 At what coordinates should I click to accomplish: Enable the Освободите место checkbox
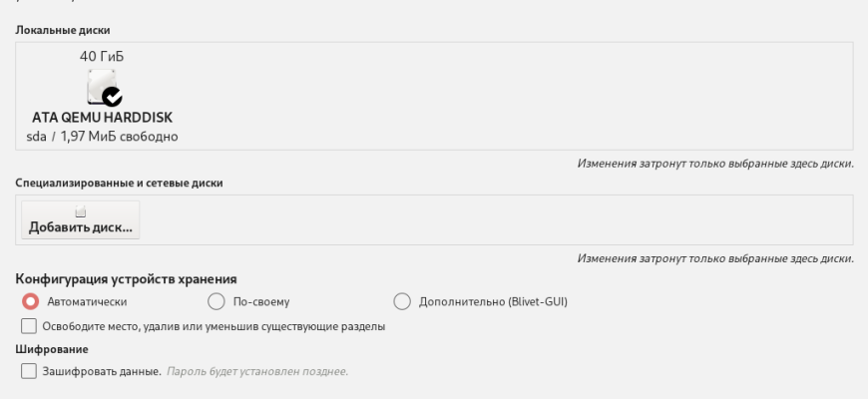[x=28, y=326]
